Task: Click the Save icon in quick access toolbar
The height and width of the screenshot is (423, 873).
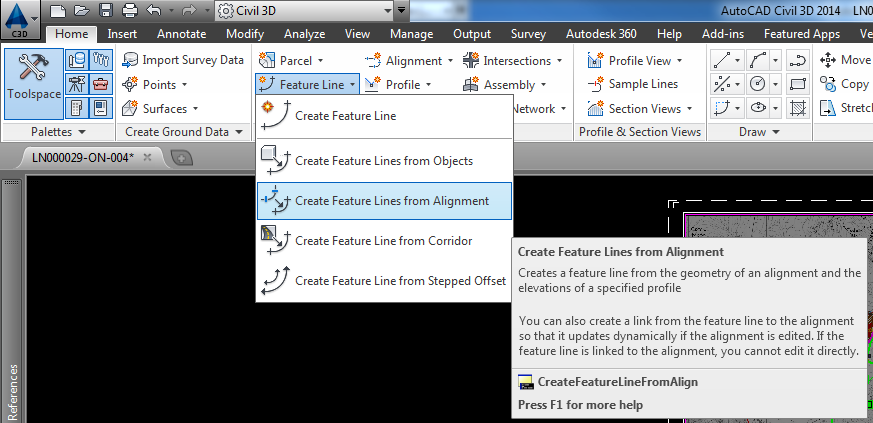Action: point(104,11)
